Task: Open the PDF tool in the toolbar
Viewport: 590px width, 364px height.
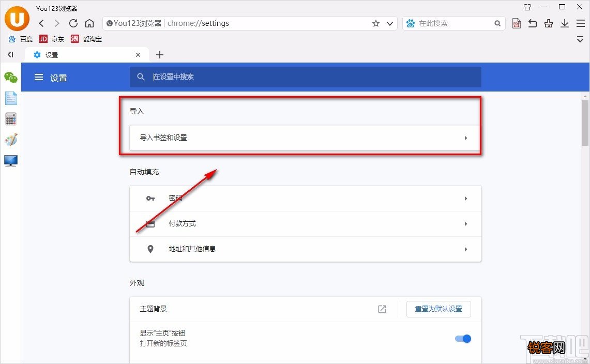Action: [x=516, y=23]
